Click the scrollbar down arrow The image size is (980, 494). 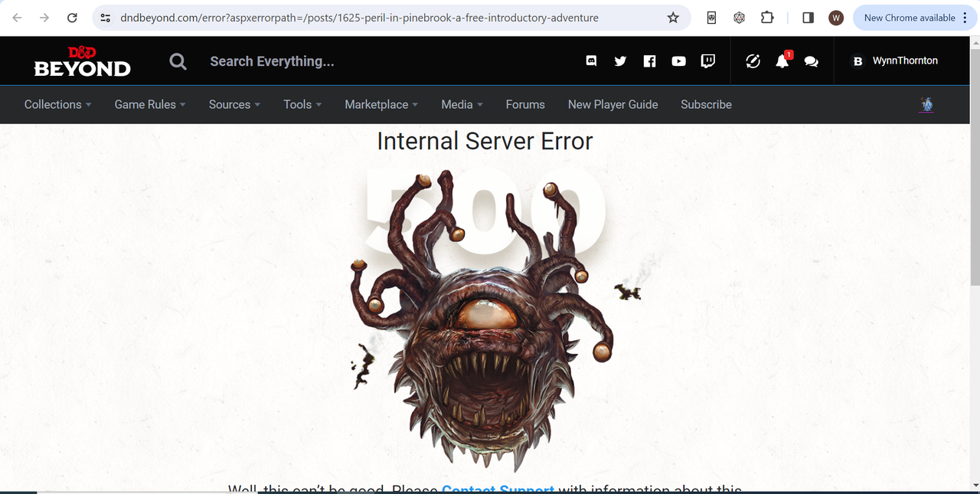pos(975,486)
